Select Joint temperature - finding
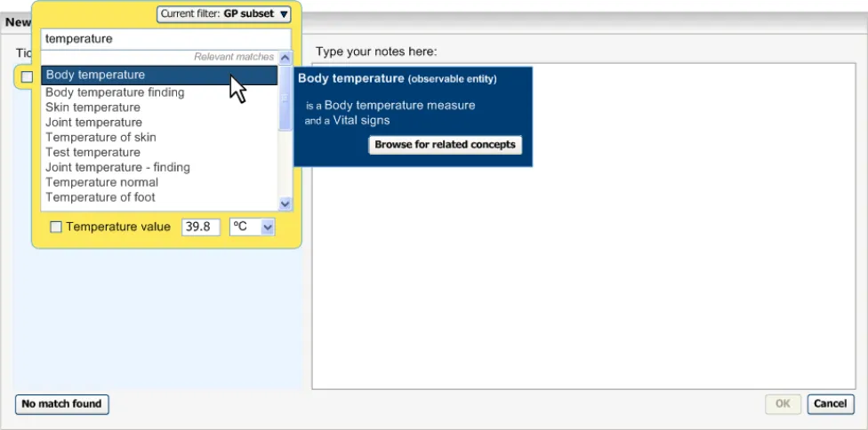Screen dimensions: 868x430 tap(117, 168)
